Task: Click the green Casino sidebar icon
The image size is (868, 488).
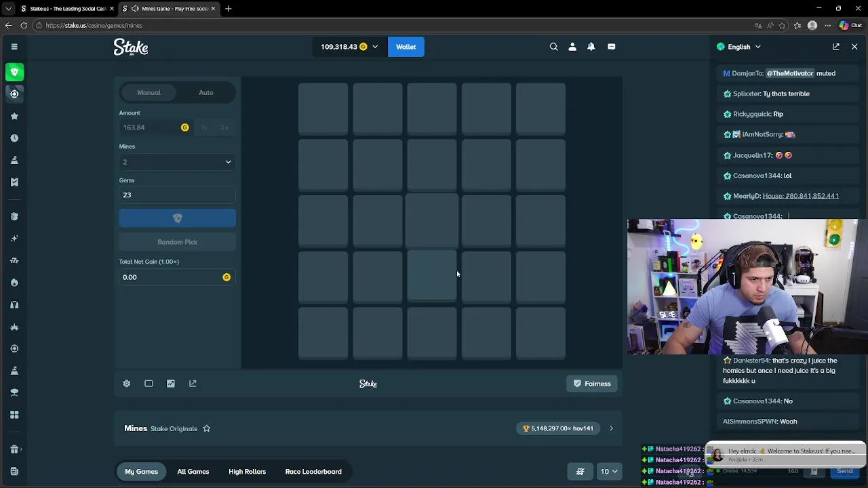Action: pyautogui.click(x=14, y=72)
